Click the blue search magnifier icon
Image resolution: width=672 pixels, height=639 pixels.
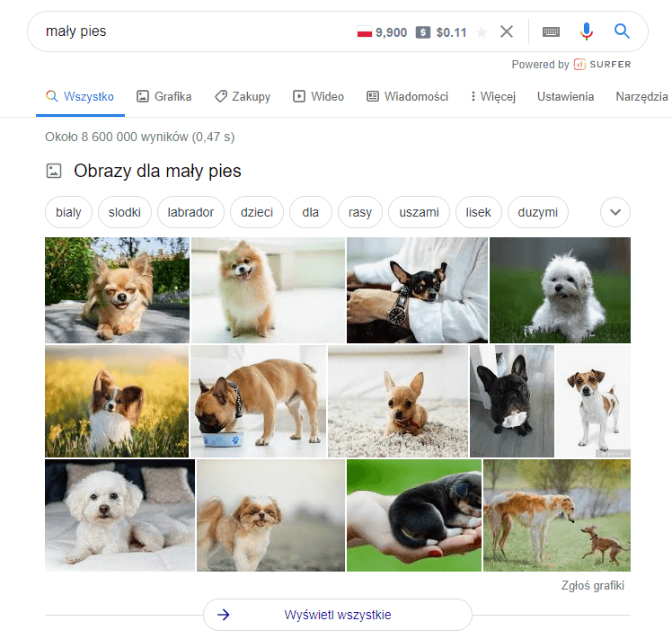pos(622,31)
